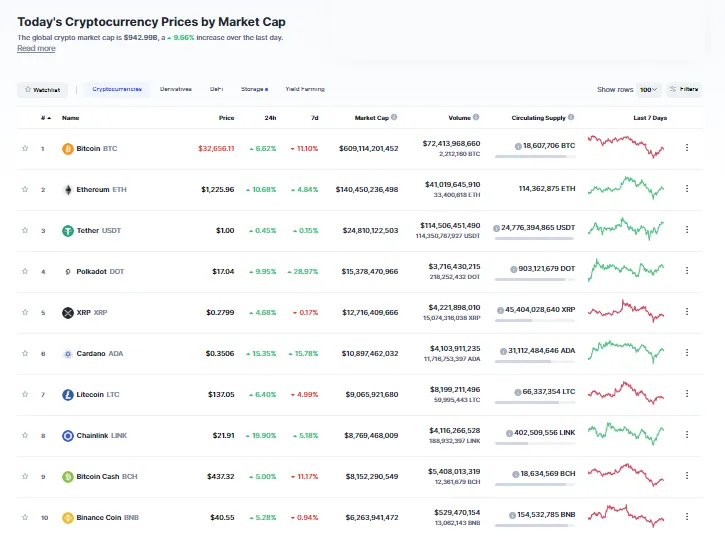Switch to the DeFi tab
Screen dimensions: 725x537
216,89
